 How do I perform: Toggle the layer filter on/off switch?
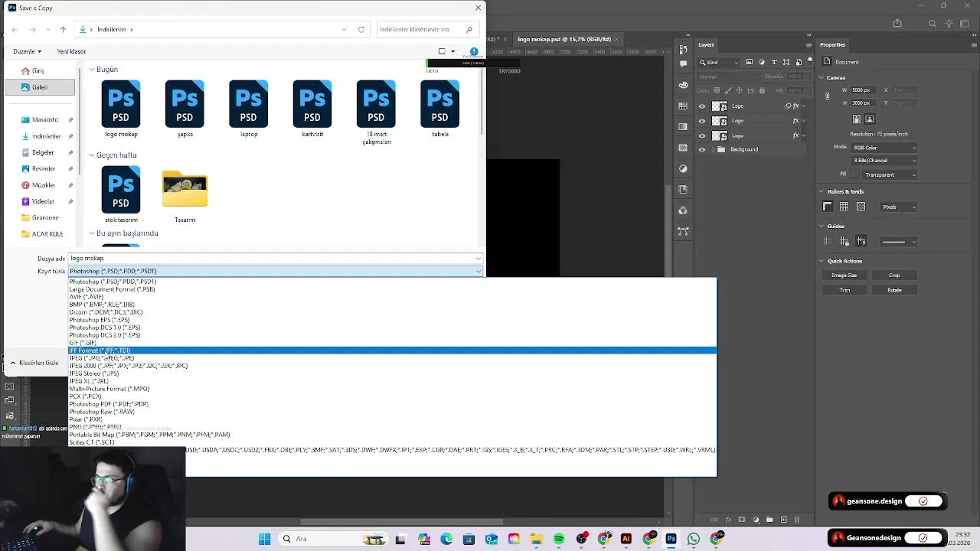[x=808, y=60]
